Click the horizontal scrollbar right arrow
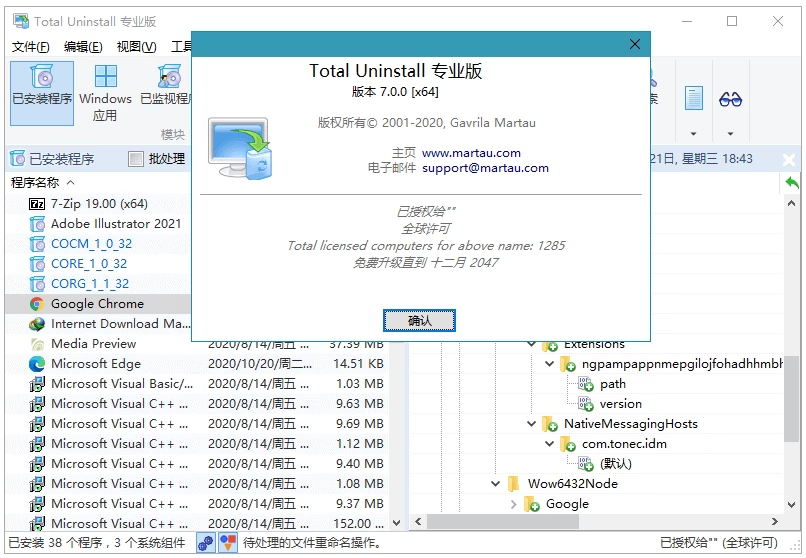806x558 pixels. tap(775, 522)
